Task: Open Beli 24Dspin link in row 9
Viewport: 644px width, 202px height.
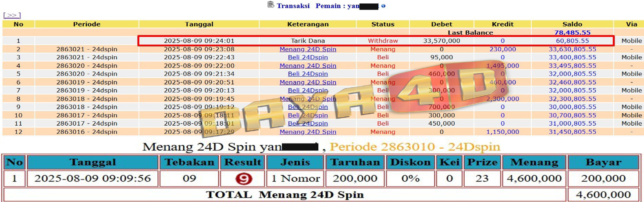Action: 308,107
